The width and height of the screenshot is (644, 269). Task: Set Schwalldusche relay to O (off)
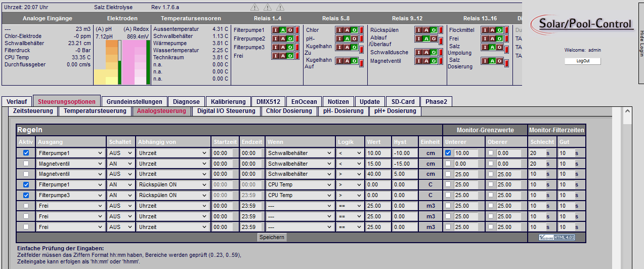[433, 52]
